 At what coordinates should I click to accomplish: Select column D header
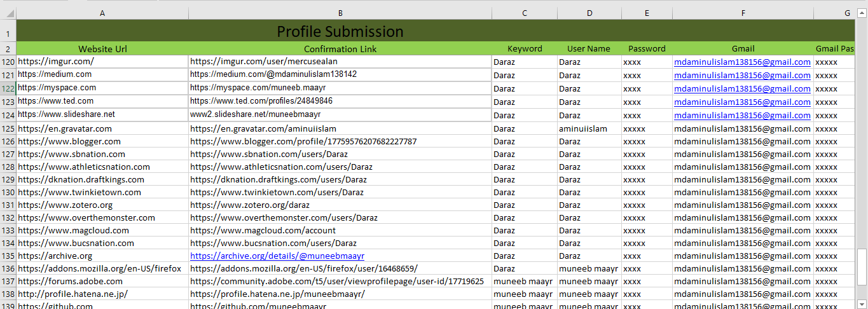[589, 13]
